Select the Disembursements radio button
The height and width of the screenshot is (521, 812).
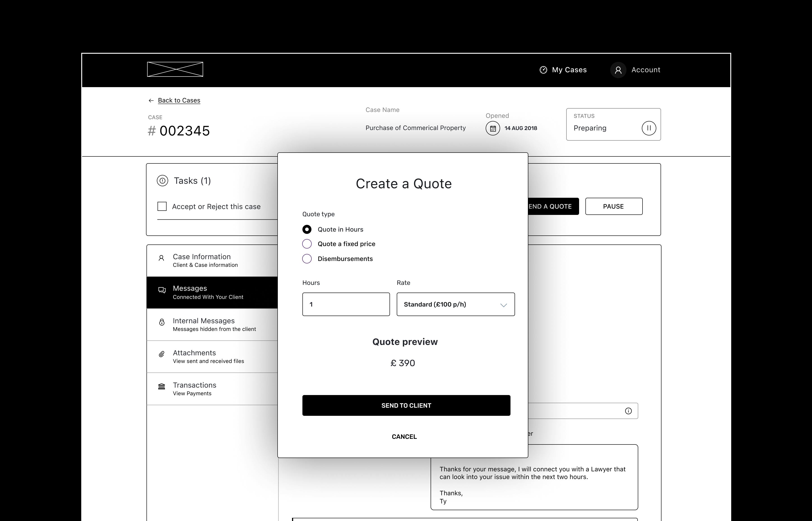[x=307, y=259]
